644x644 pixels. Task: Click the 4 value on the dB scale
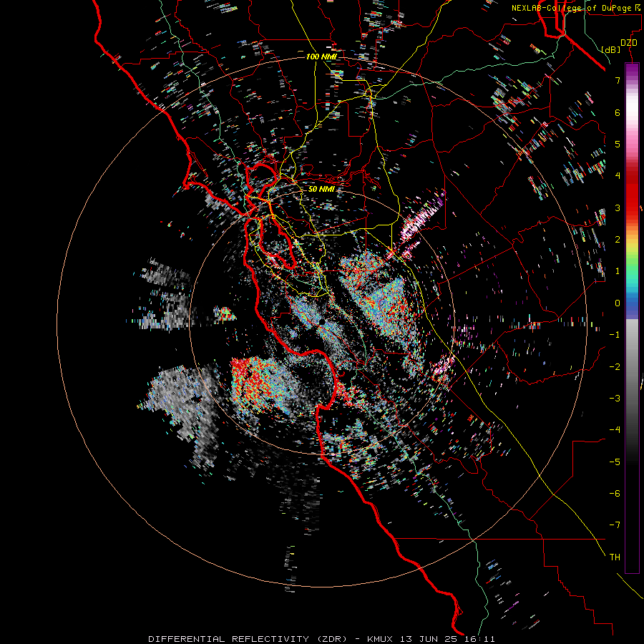618,176
